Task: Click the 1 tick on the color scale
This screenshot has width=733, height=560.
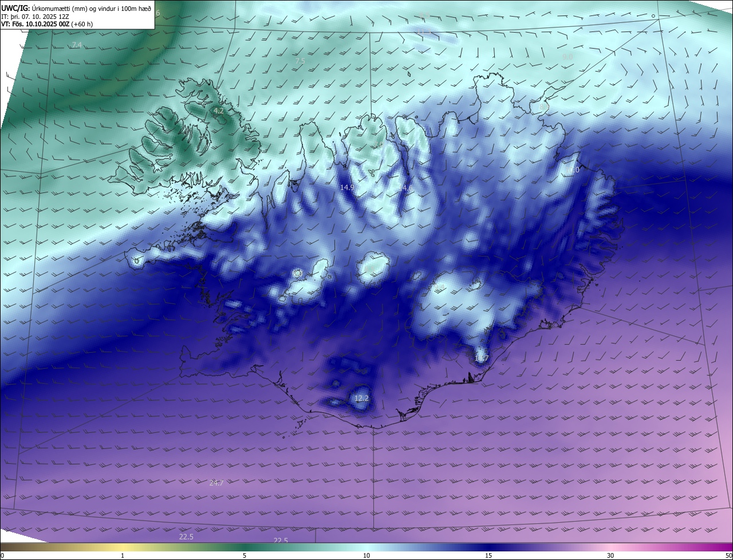Action: click(123, 555)
